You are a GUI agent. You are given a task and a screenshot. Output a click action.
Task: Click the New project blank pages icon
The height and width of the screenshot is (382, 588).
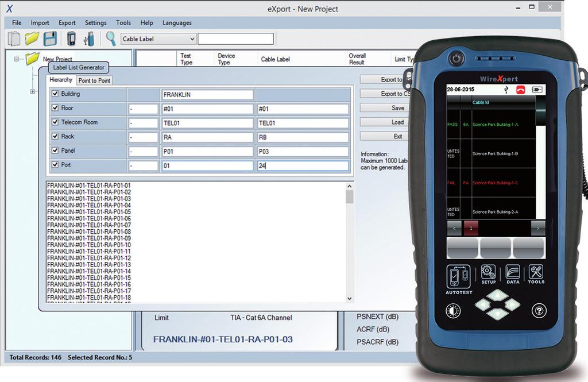(14, 38)
